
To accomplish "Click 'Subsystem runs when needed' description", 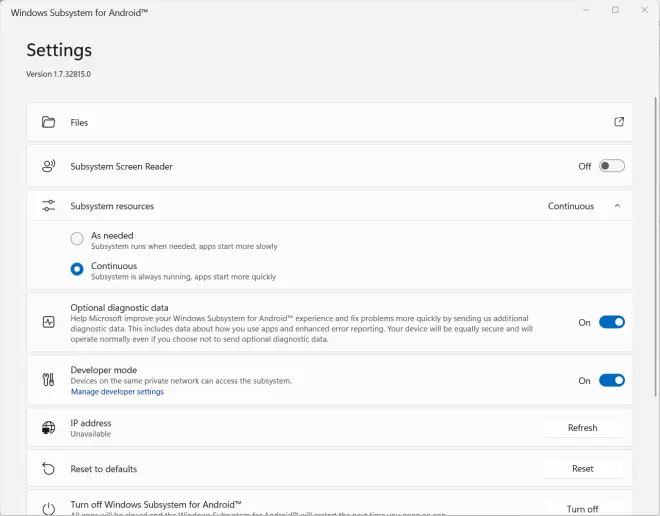I will 184,246.
